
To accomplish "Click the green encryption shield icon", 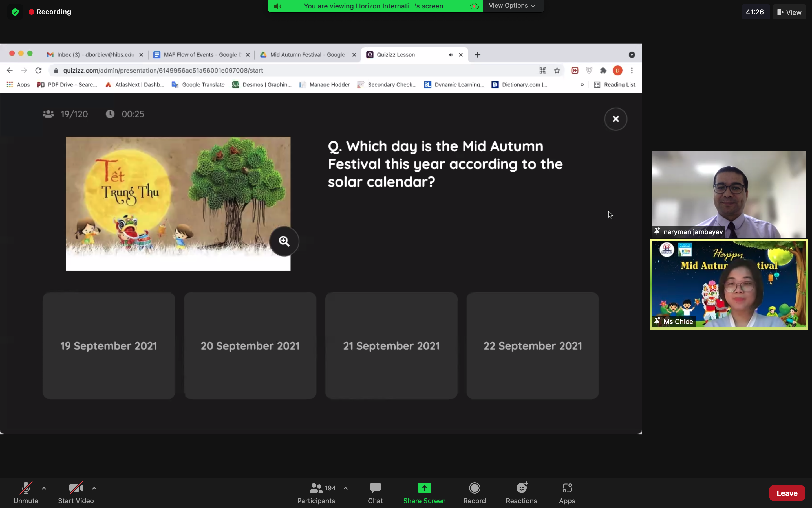I will 15,12.
